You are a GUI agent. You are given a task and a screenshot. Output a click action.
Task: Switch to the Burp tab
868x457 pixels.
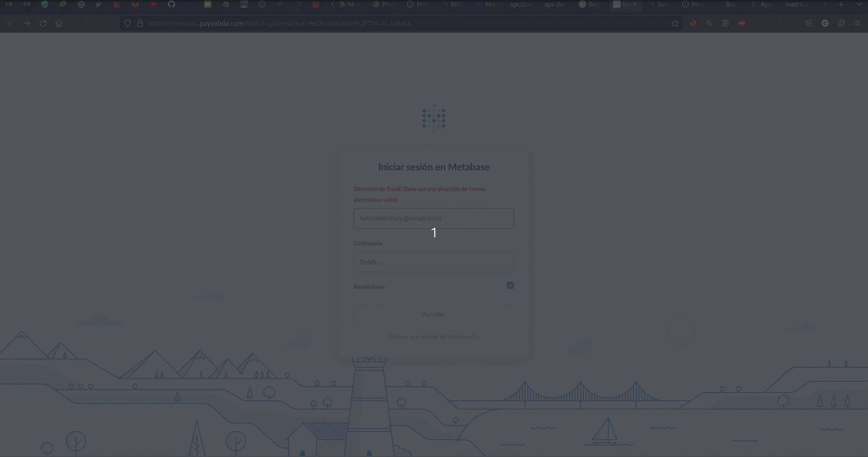(731, 5)
